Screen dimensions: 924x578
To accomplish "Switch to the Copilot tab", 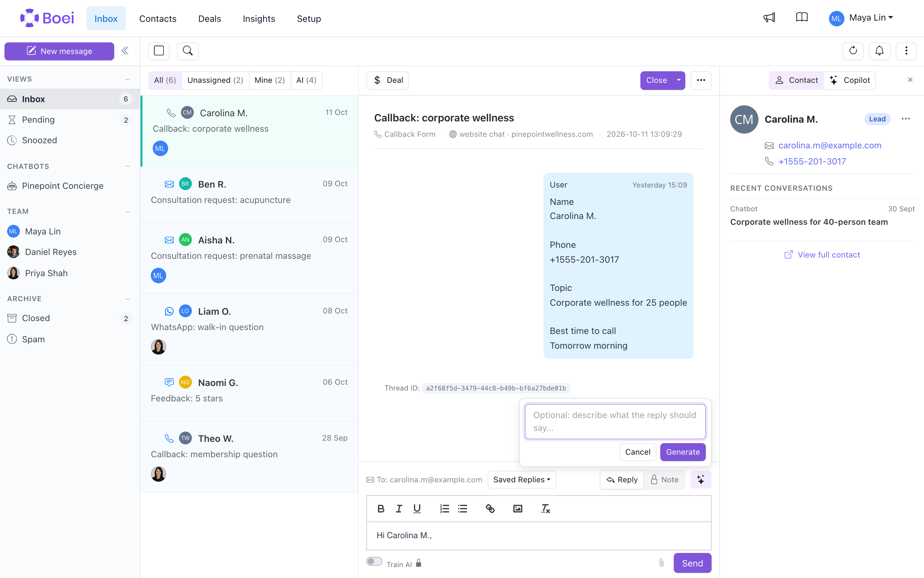I will click(850, 80).
